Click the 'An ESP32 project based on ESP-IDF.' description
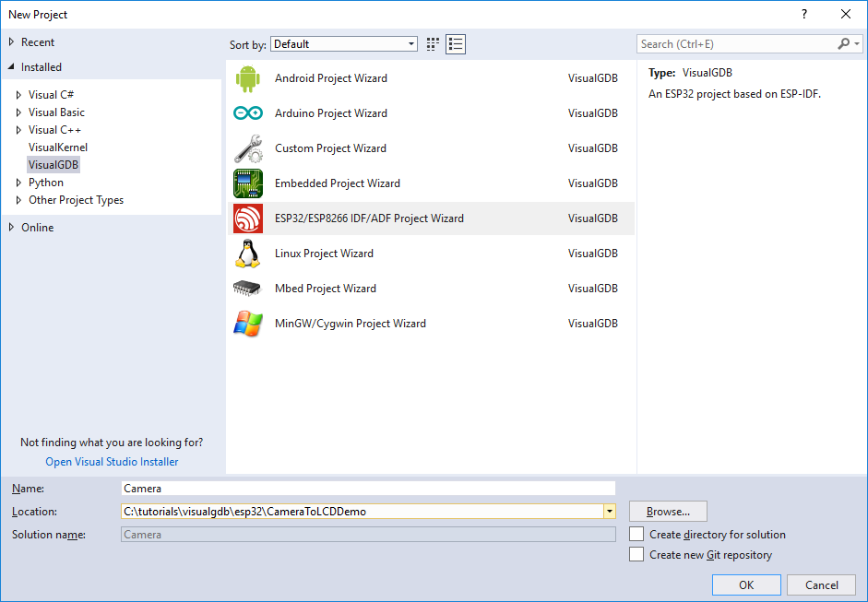Image resolution: width=868 pixels, height=602 pixels. 734,94
